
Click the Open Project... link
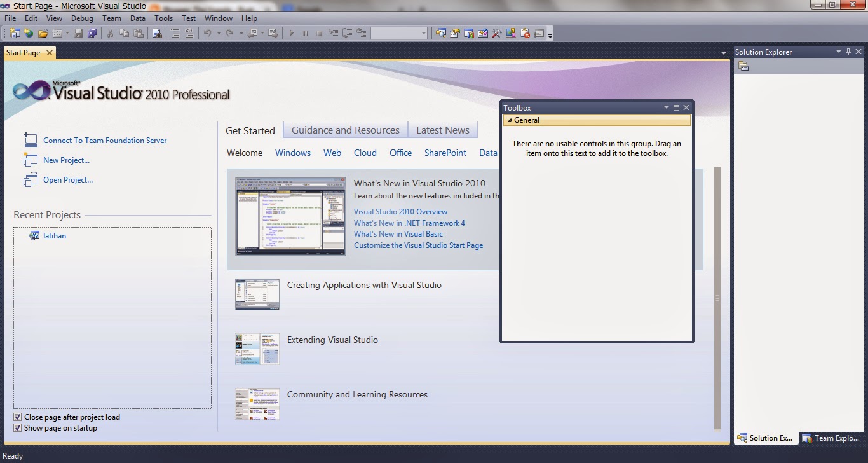(x=68, y=180)
